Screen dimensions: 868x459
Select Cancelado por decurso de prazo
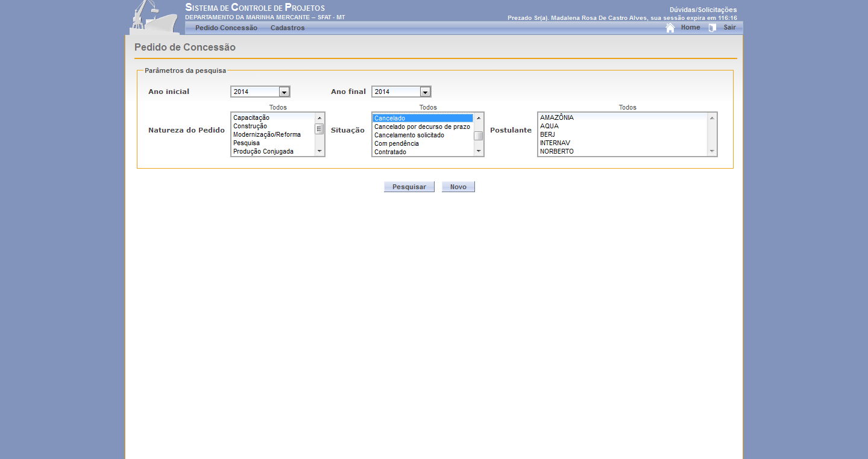(x=422, y=126)
